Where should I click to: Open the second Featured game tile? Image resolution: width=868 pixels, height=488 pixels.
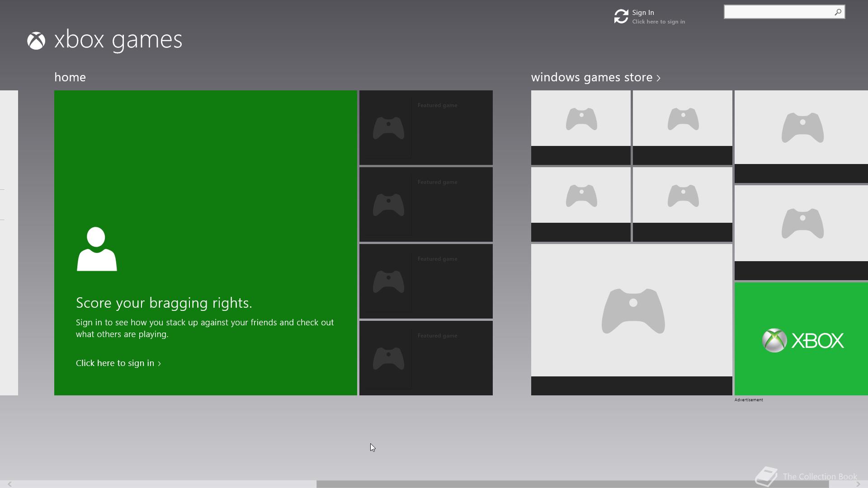tap(426, 204)
